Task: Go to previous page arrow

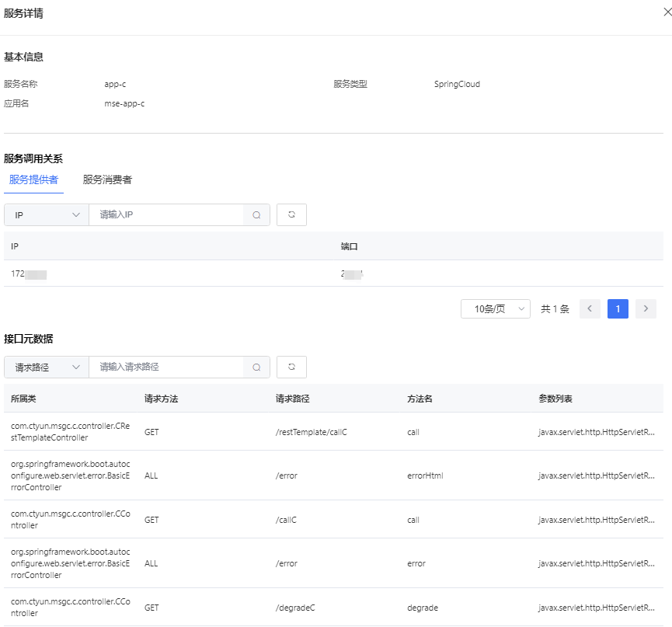Action: [x=590, y=309]
